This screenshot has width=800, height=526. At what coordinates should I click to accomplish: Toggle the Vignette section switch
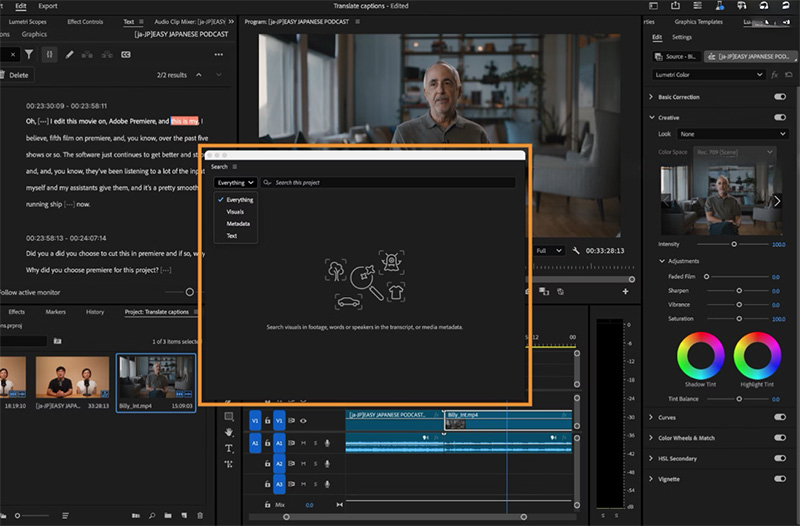780,479
